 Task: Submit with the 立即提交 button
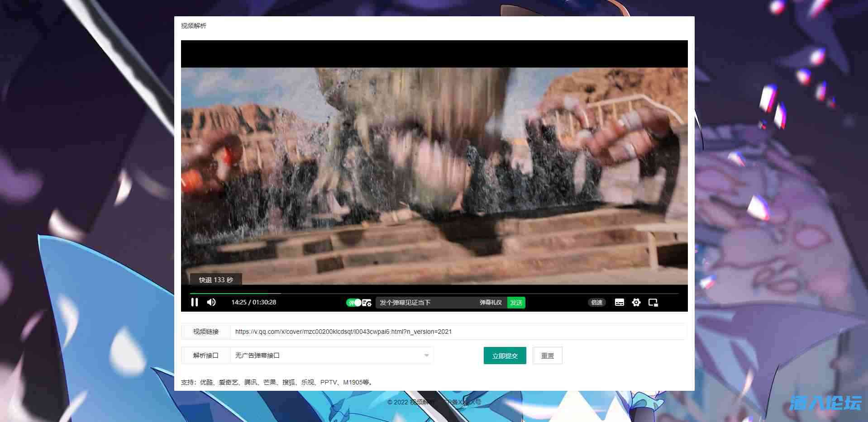coord(505,356)
